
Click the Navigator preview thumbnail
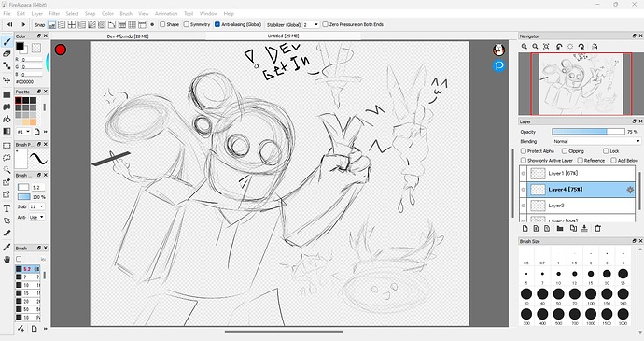[581, 84]
